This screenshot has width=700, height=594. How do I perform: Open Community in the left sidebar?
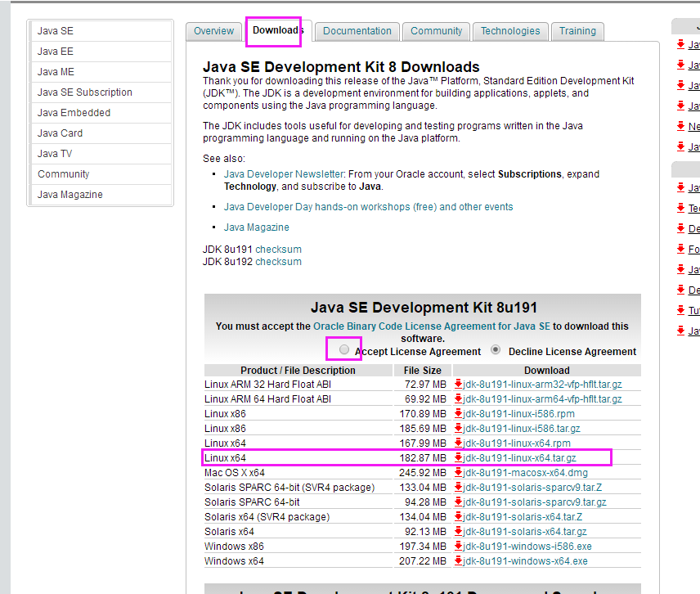pyautogui.click(x=101, y=174)
